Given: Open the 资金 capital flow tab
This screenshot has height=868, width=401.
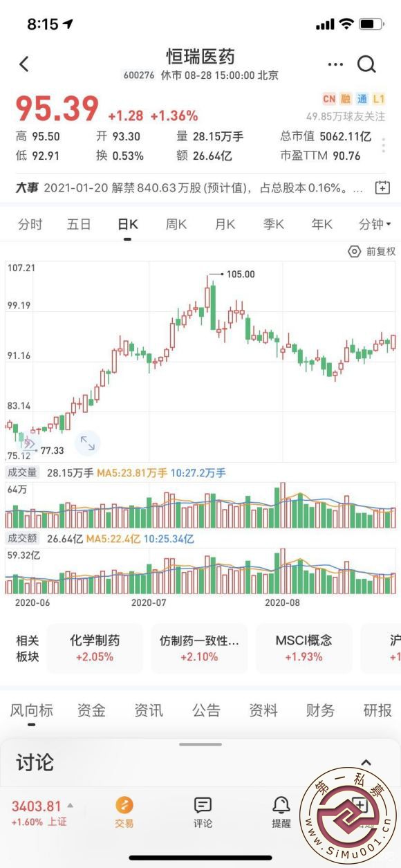Looking at the screenshot, I should [x=91, y=710].
